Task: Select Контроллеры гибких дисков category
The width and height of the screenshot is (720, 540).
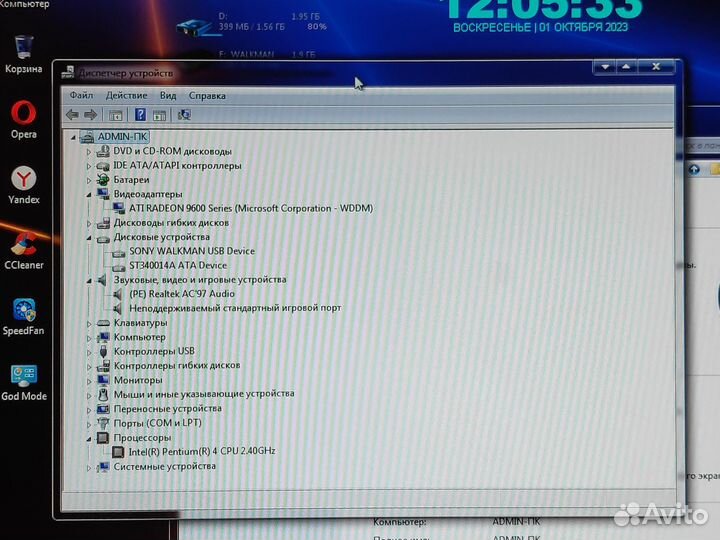Action: pyautogui.click(x=177, y=366)
